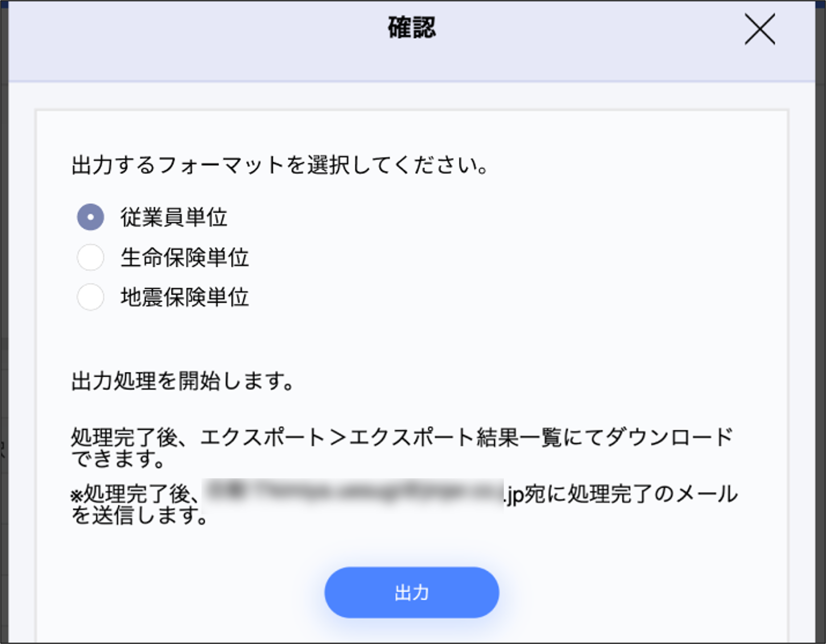Screen dimensions: 826x644
Task: Select the 従業員単位 radio button
Action: pos(90,217)
